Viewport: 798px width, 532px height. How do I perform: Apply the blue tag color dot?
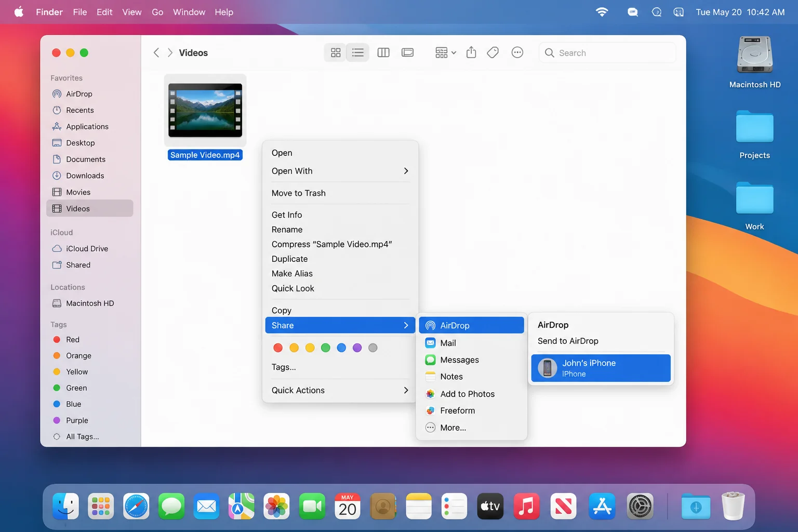pyautogui.click(x=341, y=348)
